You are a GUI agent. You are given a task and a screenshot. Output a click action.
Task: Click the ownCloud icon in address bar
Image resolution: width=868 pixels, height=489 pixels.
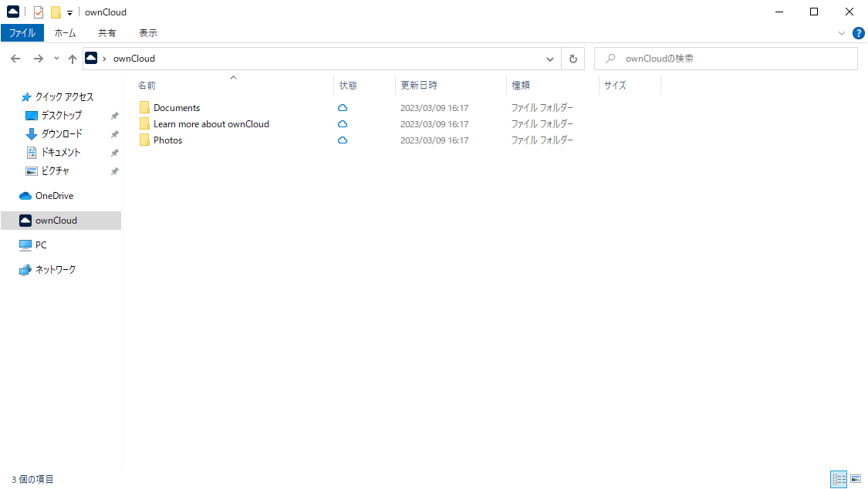[x=91, y=58]
